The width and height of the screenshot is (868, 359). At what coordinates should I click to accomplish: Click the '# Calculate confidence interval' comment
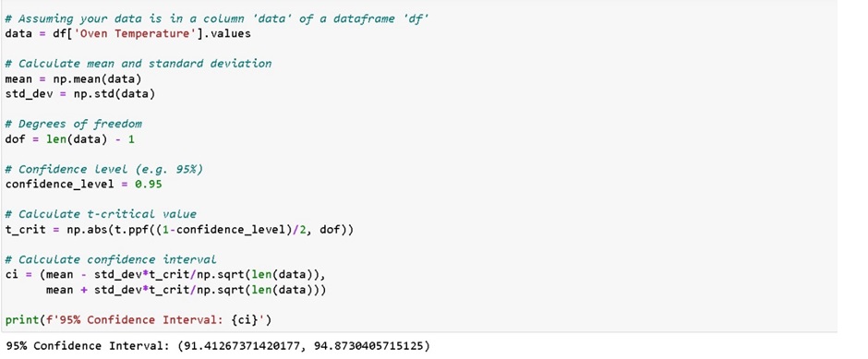tap(111, 259)
